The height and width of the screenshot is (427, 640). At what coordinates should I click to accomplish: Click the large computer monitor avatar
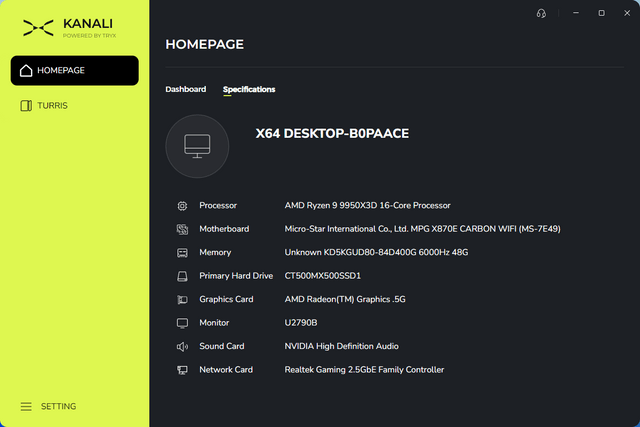[x=197, y=146]
